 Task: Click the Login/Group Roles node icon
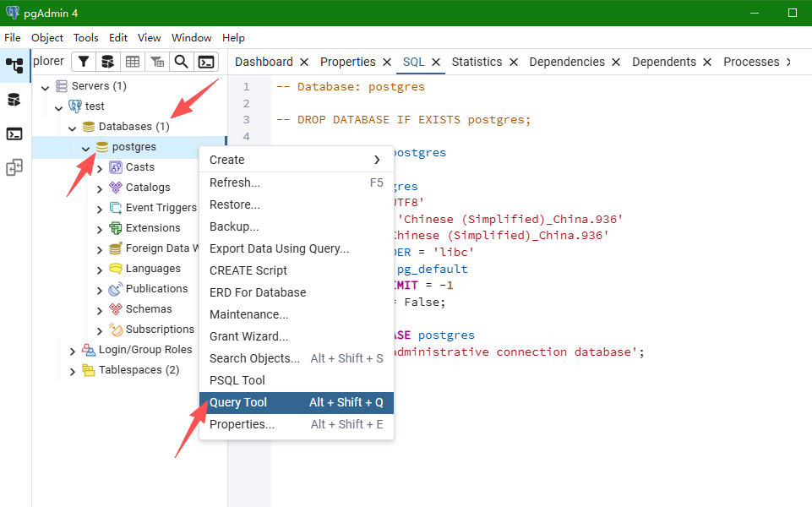(89, 350)
